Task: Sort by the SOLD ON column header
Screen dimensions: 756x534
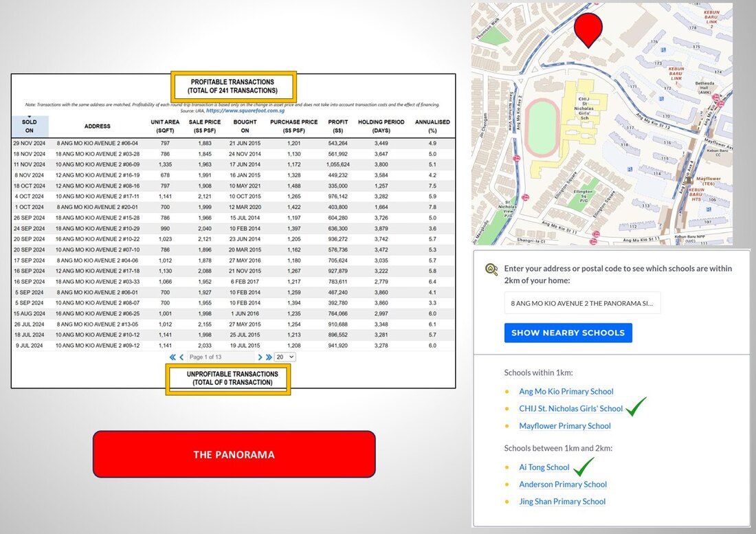Action: 30,126
